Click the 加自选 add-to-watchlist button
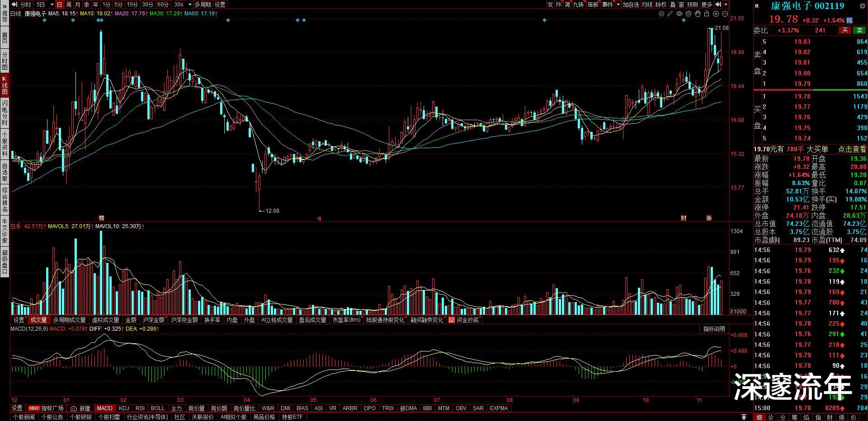 (631, 5)
